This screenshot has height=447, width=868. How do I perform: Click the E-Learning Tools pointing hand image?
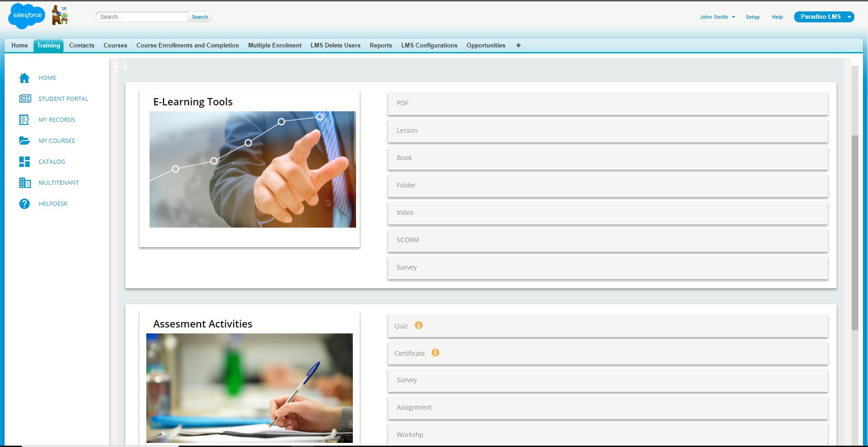point(253,169)
